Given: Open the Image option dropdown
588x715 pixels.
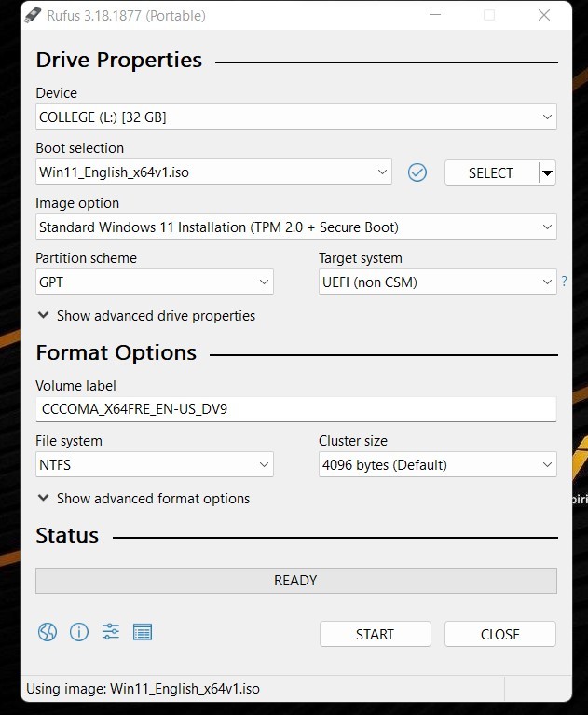Looking at the screenshot, I should click(296, 227).
